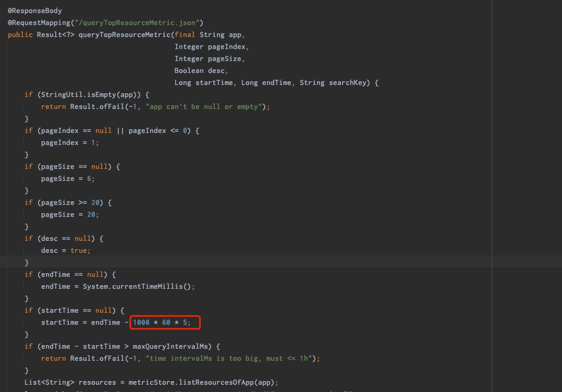Click the "time intervalMs is too big" string
This screenshot has height=392, width=562.
230,359
